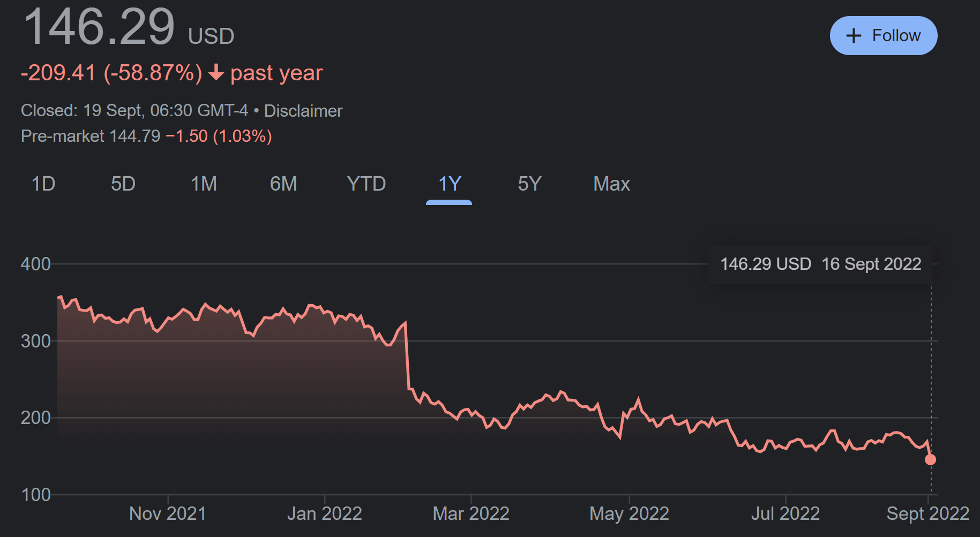Open the Disclaimer link
Image resolution: width=980 pixels, height=537 pixels.
coord(303,111)
